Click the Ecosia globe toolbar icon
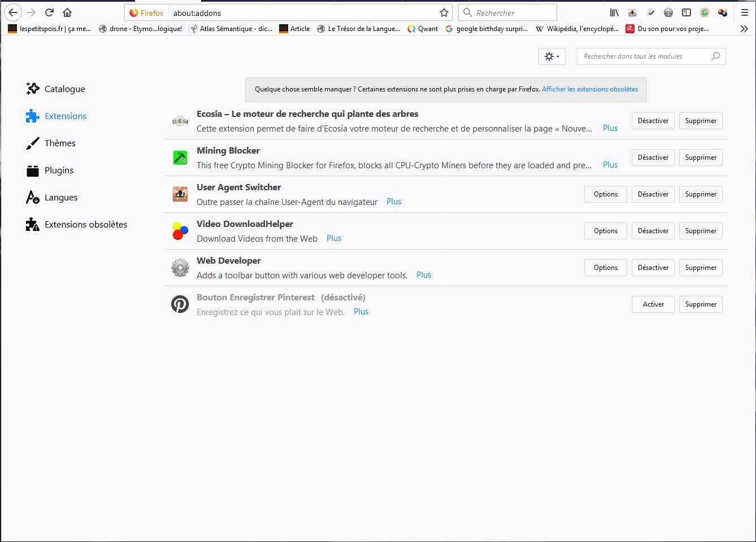 click(x=705, y=12)
